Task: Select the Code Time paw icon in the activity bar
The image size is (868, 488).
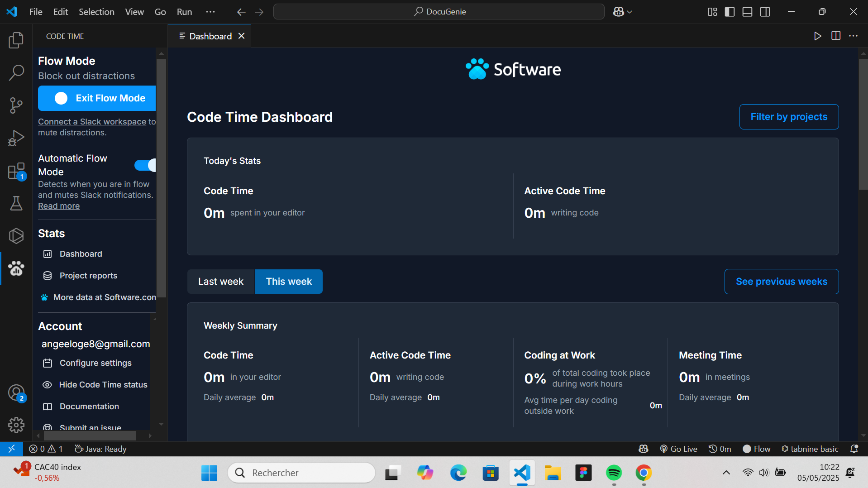Action: 16,268
